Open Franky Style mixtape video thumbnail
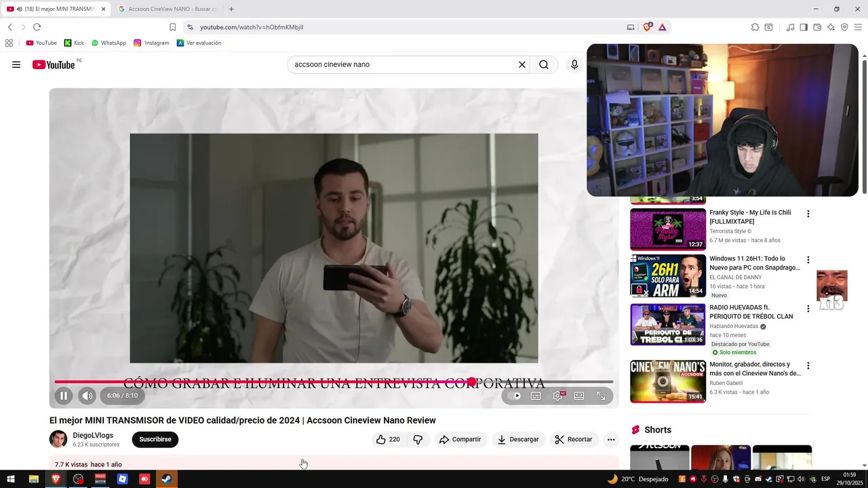This screenshot has width=868, height=488. [x=668, y=229]
